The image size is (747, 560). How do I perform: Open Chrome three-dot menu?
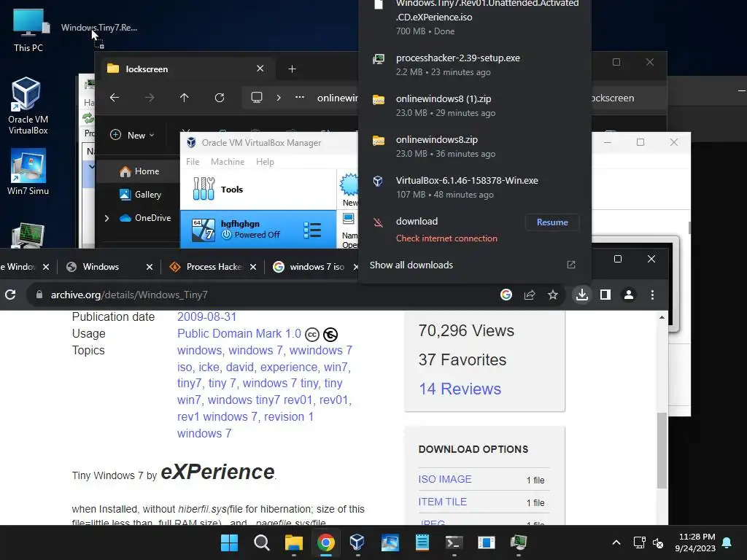[652, 295]
